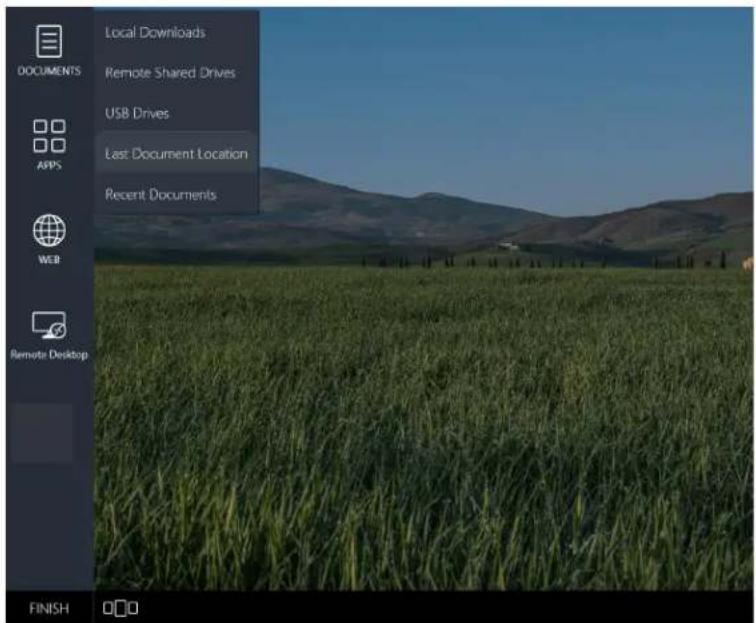Click the task switcher icon next to Finish

[121, 608]
